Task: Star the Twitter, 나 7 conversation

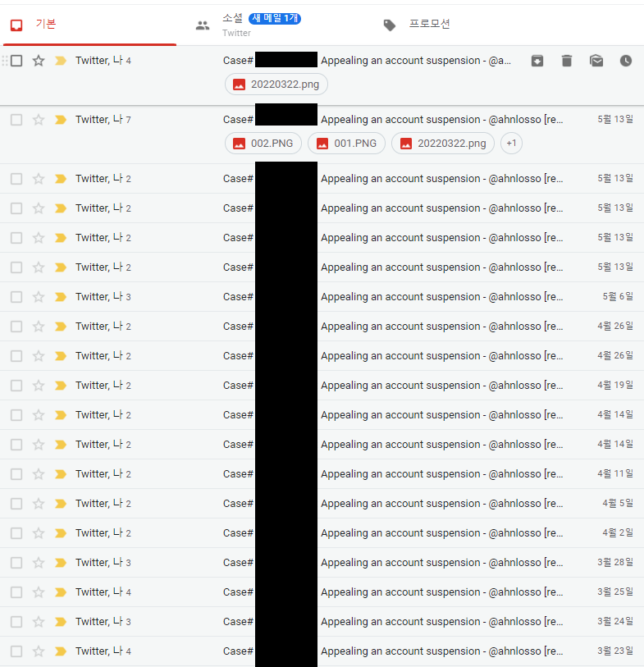Action: pos(39,120)
